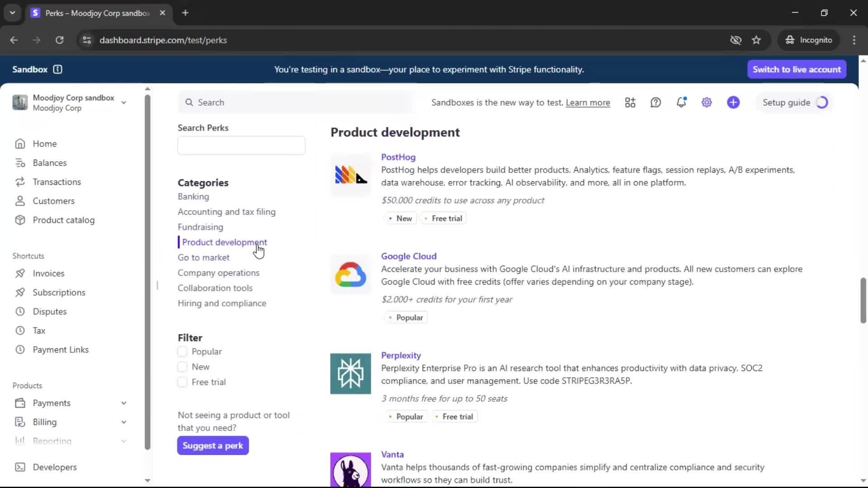Enable the Popular filter checkbox
The image size is (868, 488).
click(x=182, y=352)
